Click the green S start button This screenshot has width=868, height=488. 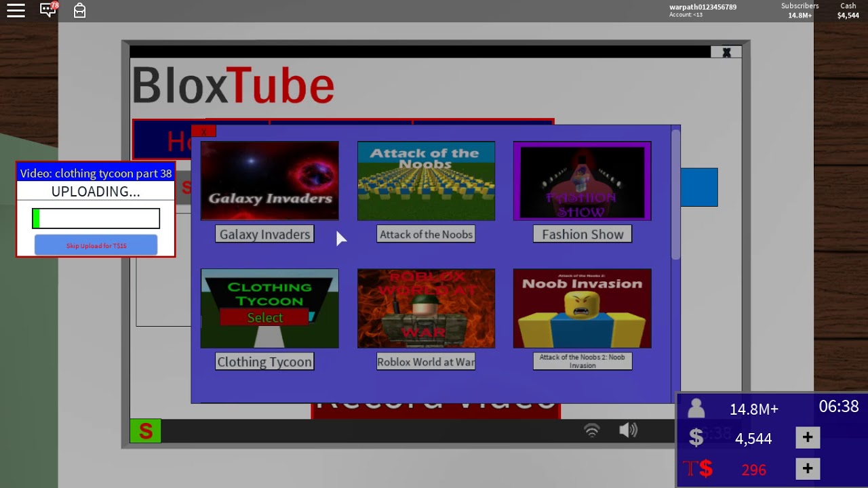click(x=145, y=431)
